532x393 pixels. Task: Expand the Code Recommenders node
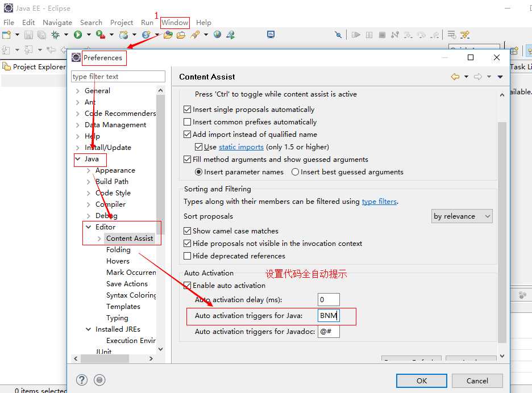pyautogui.click(x=78, y=114)
